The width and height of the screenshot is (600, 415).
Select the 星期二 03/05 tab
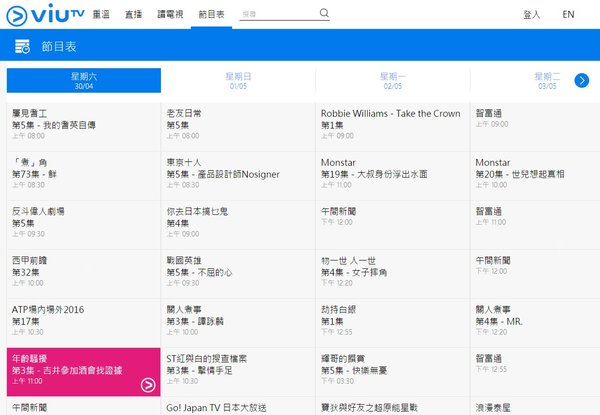(547, 80)
